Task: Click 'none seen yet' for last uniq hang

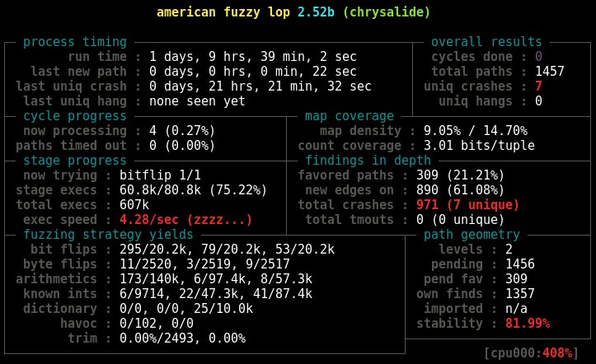Action: (197, 101)
